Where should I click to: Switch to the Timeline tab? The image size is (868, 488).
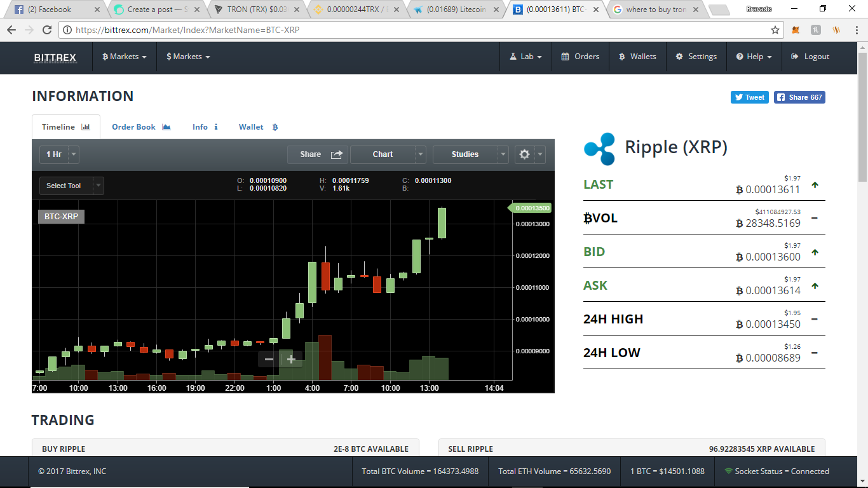pos(66,127)
